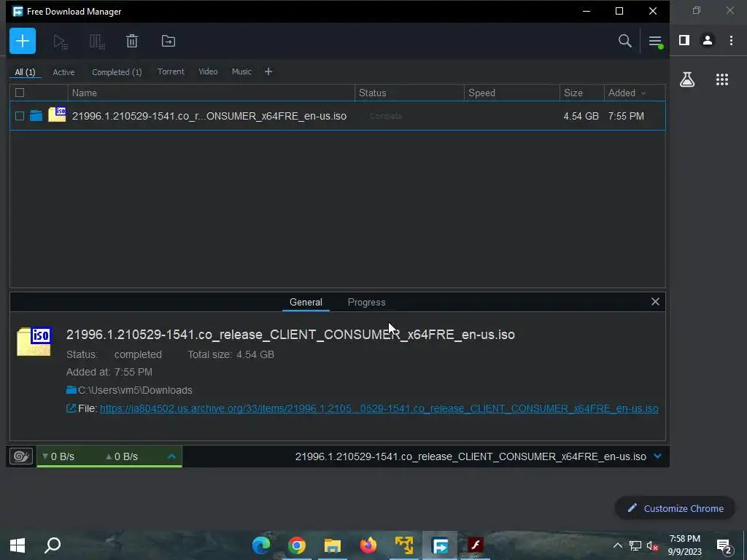Image resolution: width=747 pixels, height=560 pixels.
Task: Open download folder icon in ISO row
Action: coord(36,116)
